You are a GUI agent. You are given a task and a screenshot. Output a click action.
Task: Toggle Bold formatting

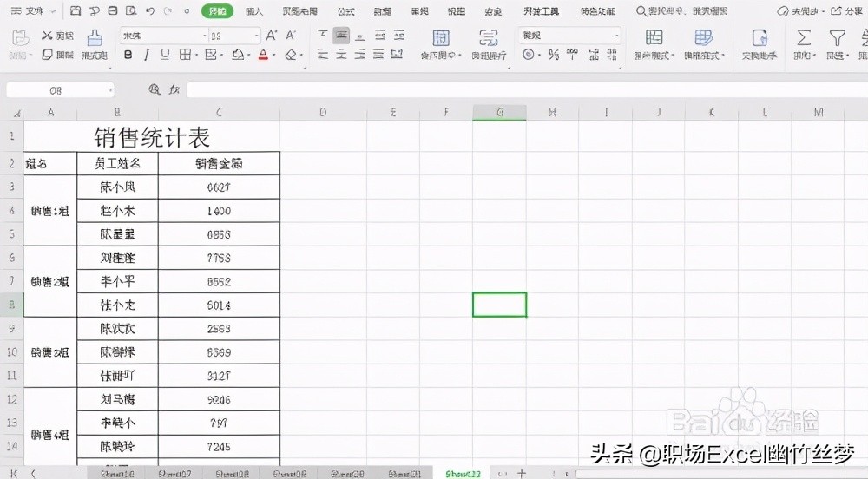128,54
